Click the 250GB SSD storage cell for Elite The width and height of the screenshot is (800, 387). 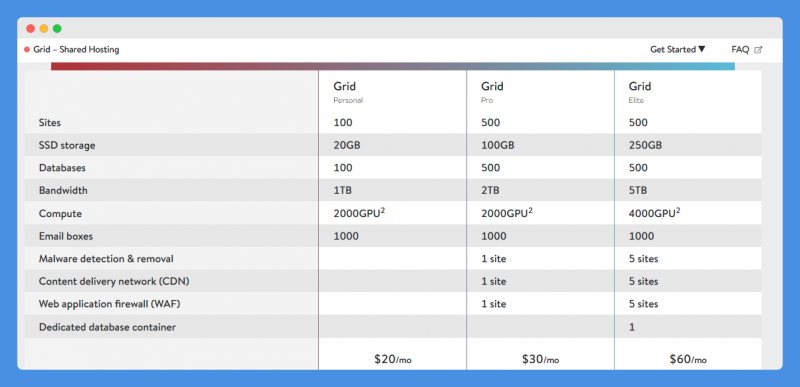click(x=645, y=145)
